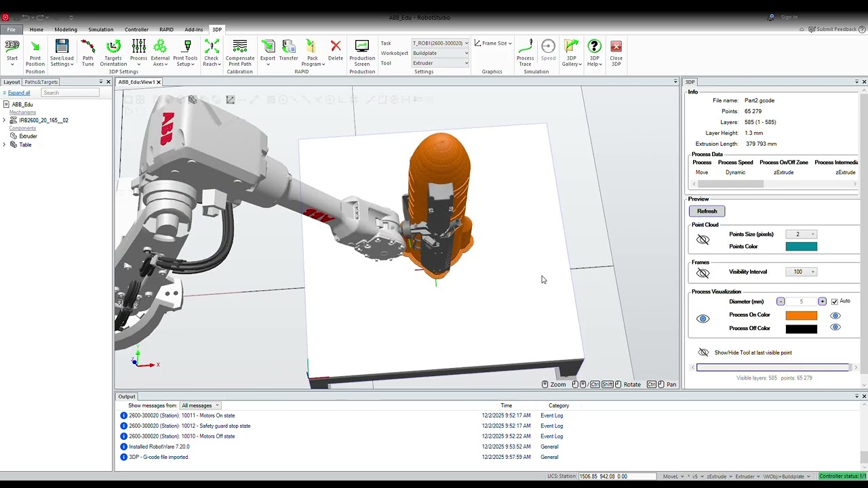Click the visible layers slider bar

[773, 367]
